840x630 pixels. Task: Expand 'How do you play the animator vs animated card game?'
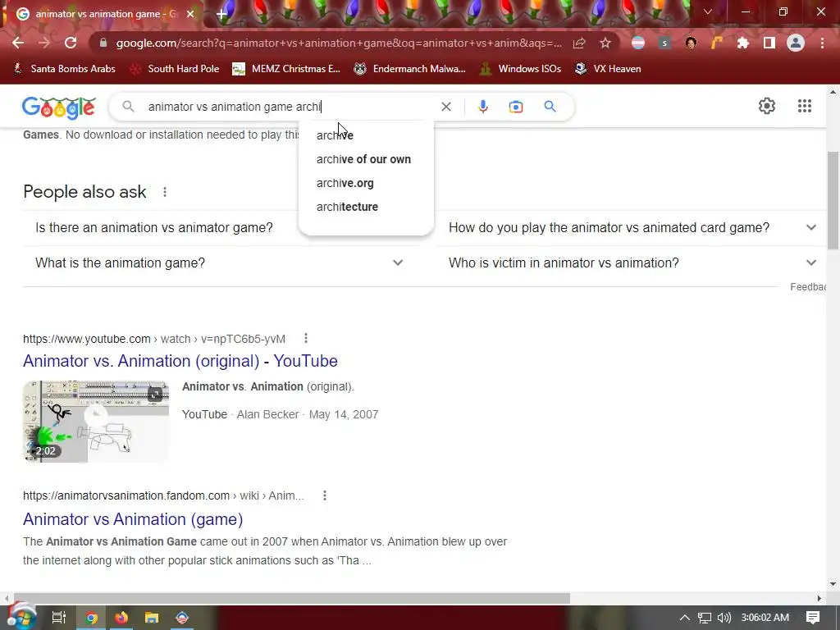point(632,228)
